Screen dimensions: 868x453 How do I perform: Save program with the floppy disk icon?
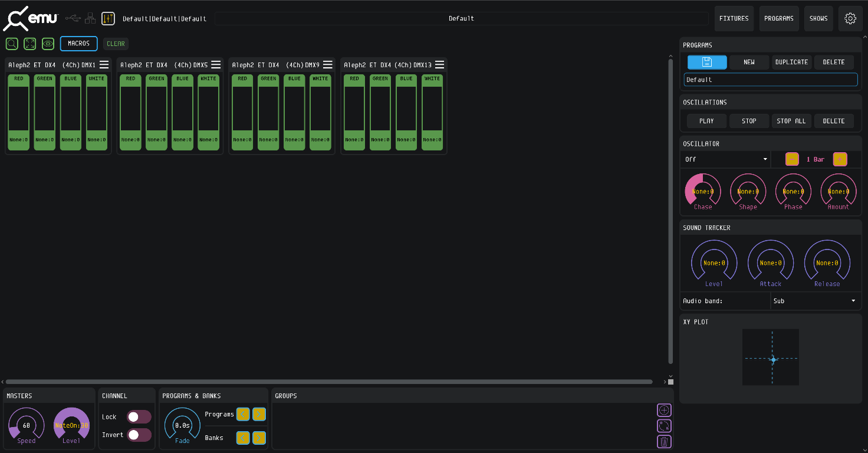pyautogui.click(x=707, y=62)
